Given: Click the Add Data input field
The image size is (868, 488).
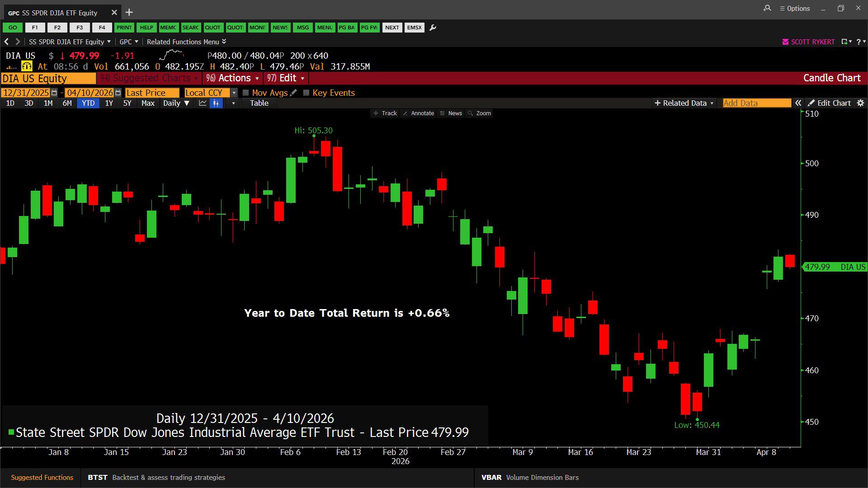Looking at the screenshot, I should click(756, 103).
